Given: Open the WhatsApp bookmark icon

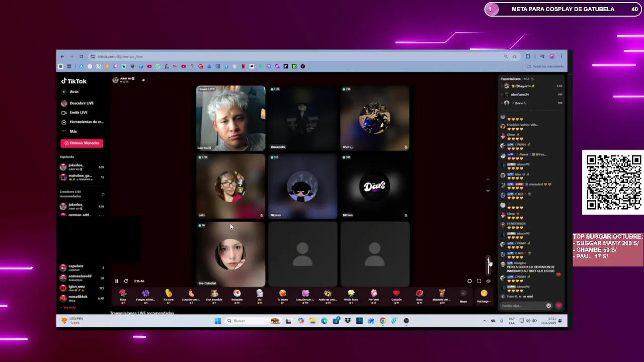Looking at the screenshot, I should tap(158, 66).
